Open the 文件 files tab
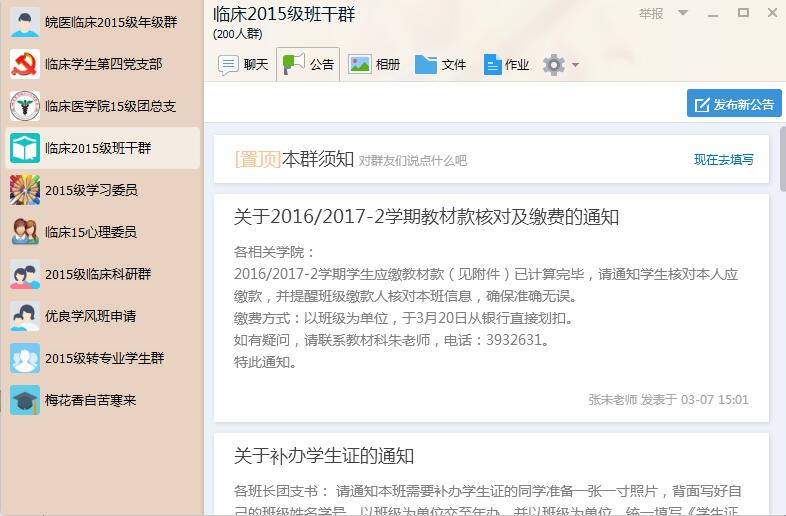 [441, 65]
